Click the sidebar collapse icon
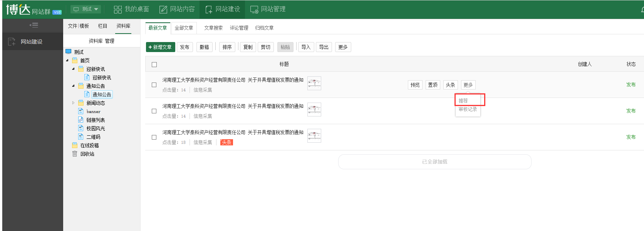 coord(34,25)
